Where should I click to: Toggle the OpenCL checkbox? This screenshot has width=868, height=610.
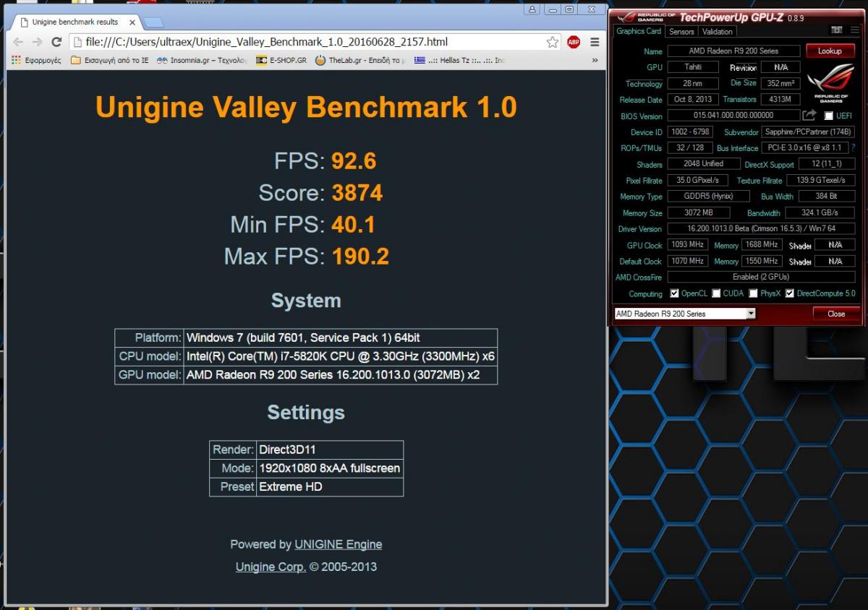click(x=674, y=293)
